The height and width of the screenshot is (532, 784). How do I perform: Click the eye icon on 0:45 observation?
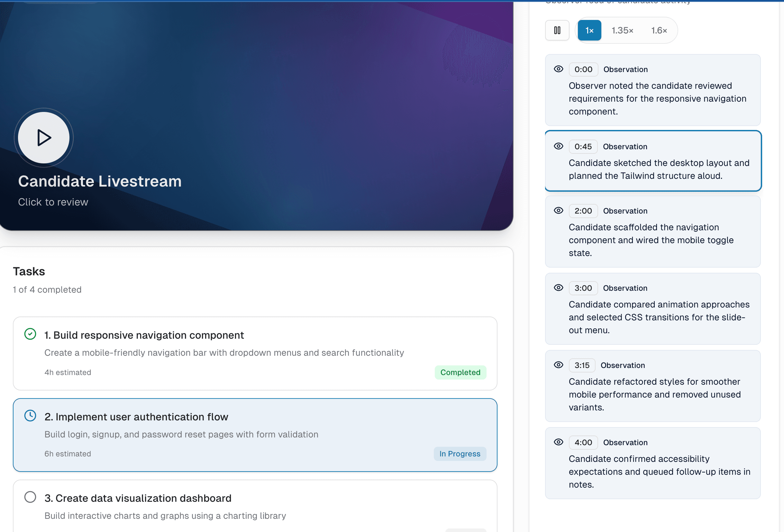[558, 146]
